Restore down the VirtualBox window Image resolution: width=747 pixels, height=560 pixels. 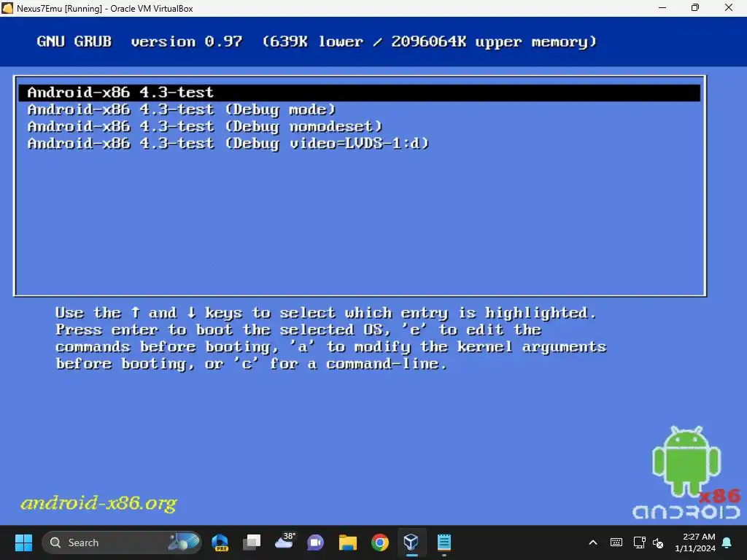point(695,7)
